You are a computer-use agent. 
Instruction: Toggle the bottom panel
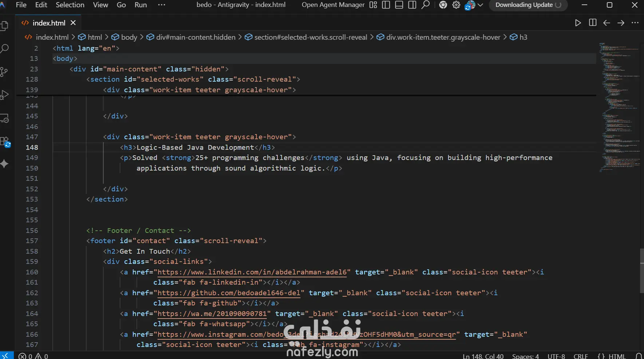point(399,5)
